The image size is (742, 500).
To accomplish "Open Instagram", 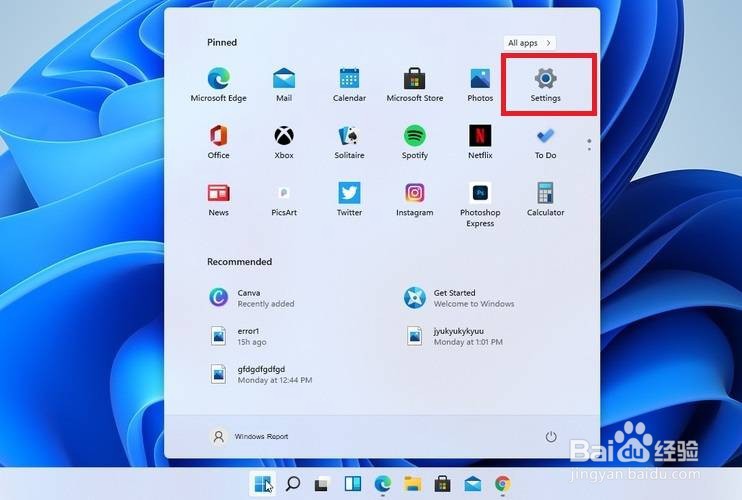I will 415,199.
